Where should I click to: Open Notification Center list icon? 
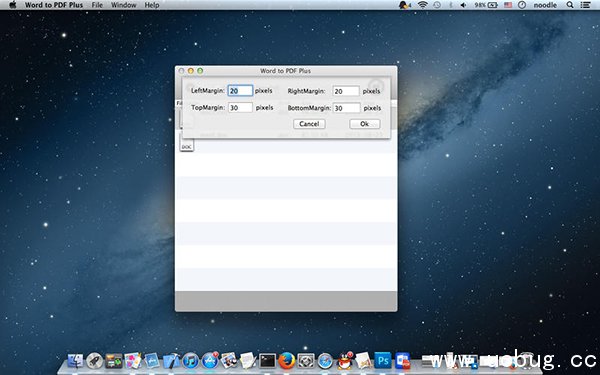point(585,5)
